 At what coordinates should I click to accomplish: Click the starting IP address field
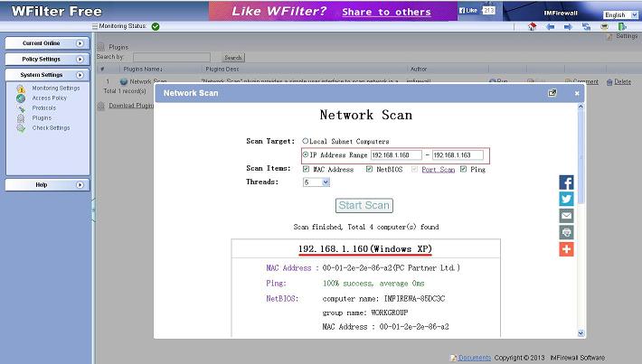pos(396,155)
